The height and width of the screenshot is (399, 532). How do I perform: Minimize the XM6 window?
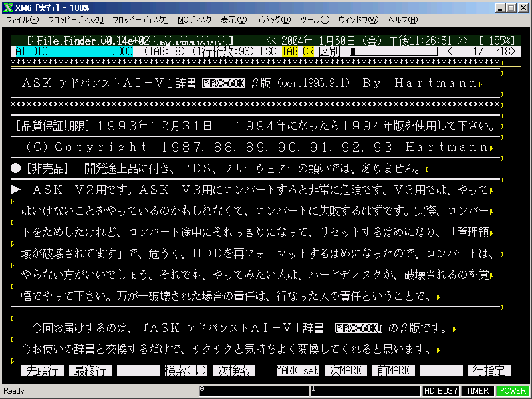500,7
